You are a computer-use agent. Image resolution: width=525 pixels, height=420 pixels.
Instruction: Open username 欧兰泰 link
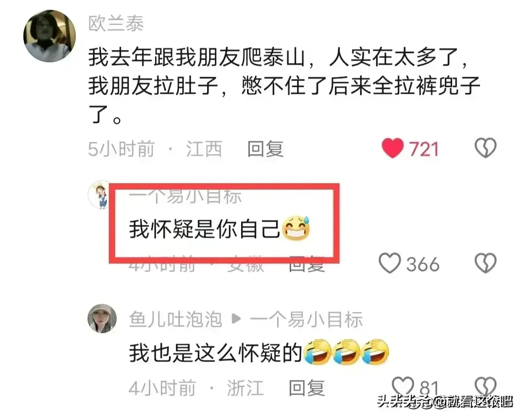(116, 23)
